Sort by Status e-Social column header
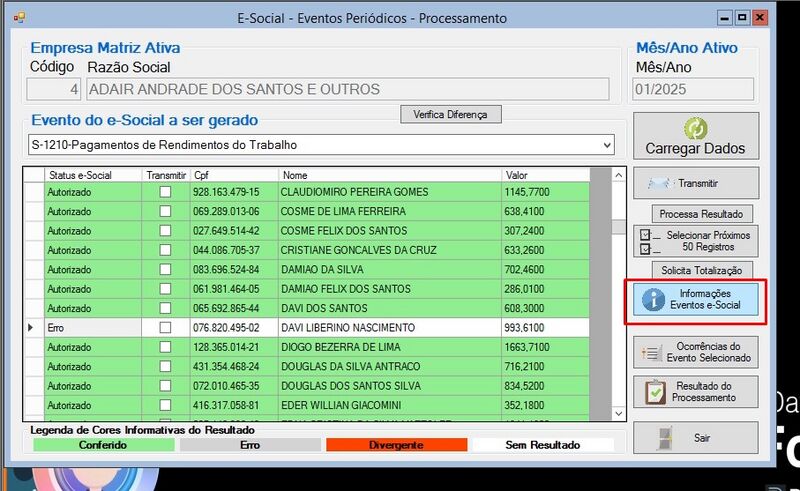800x491 pixels. tap(93, 175)
